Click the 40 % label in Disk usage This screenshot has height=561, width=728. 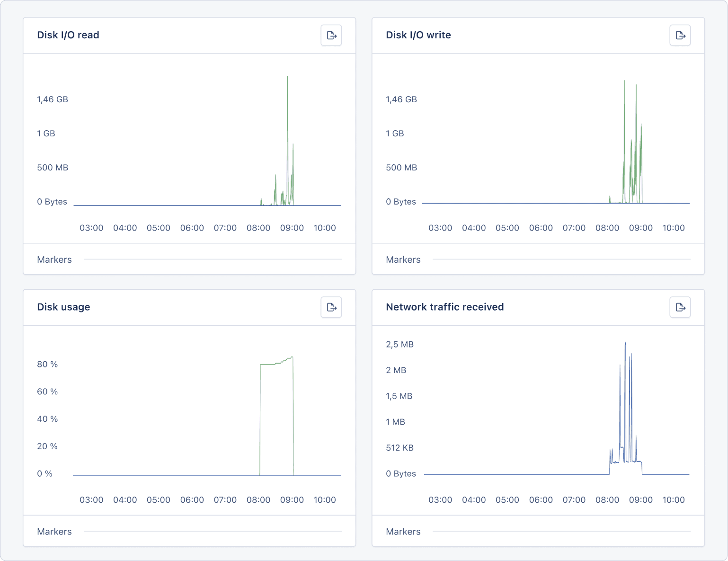point(47,419)
